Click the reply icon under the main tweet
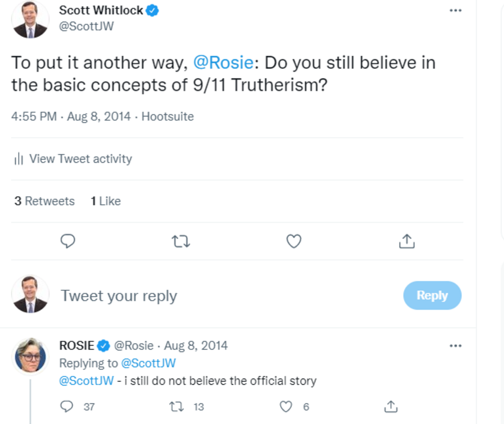The width and height of the screenshot is (504, 424). [67, 242]
